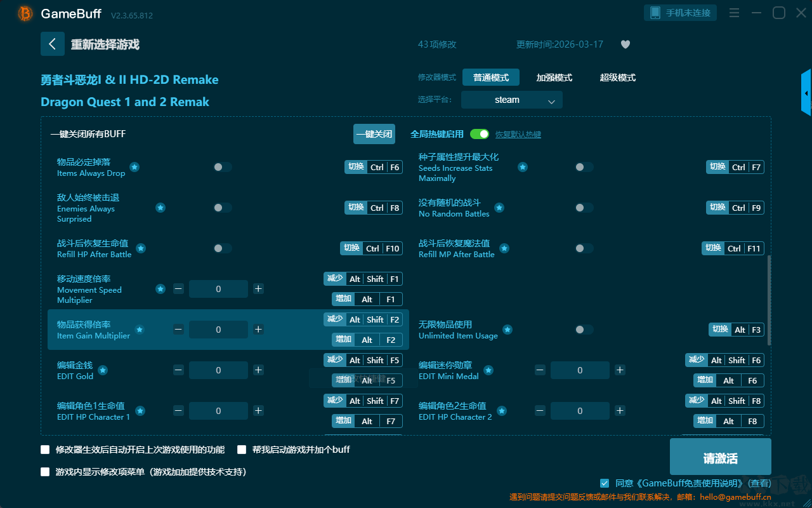The width and height of the screenshot is (812, 508).
Task: Click plus button for EDIT Mini Medal
Action: click(x=620, y=370)
